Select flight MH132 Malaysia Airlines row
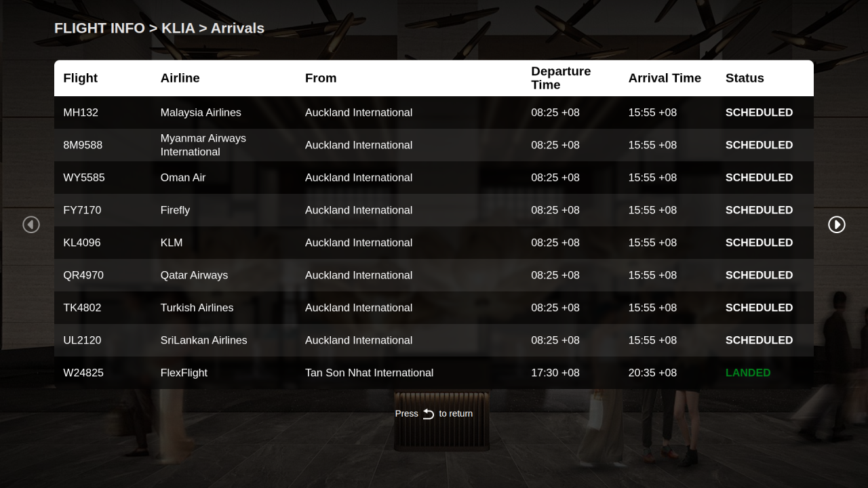 [x=434, y=113]
